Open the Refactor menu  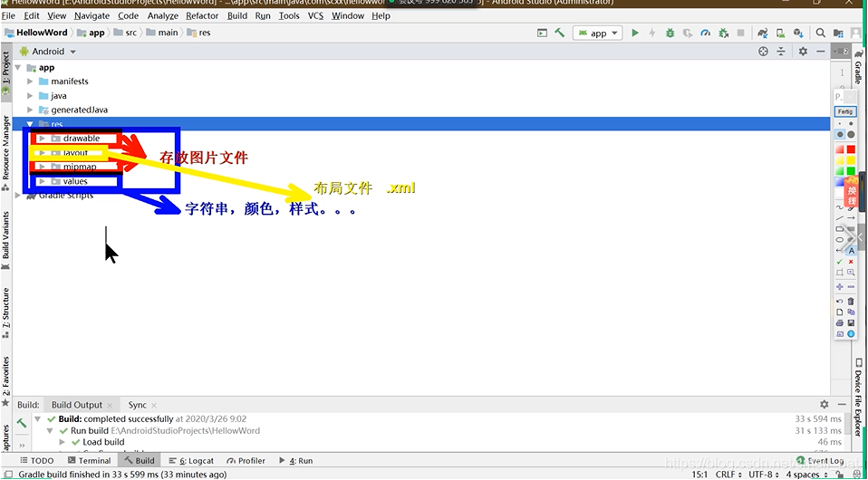[x=202, y=15]
